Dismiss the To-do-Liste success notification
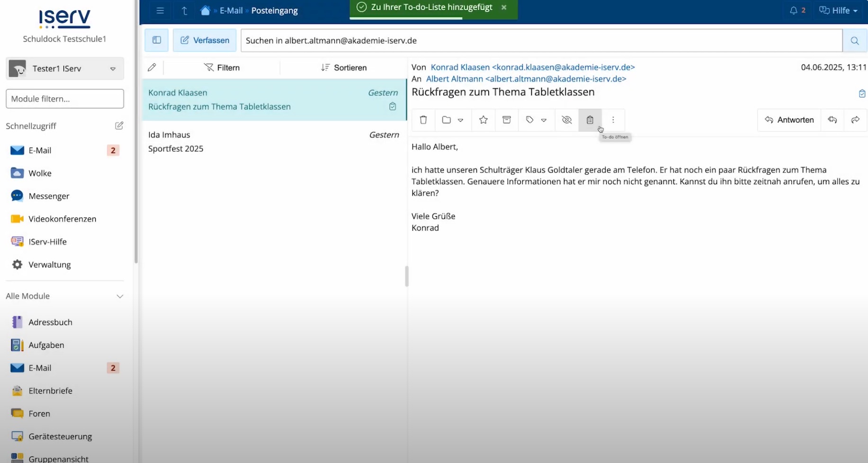The width and height of the screenshot is (868, 463). click(x=504, y=7)
